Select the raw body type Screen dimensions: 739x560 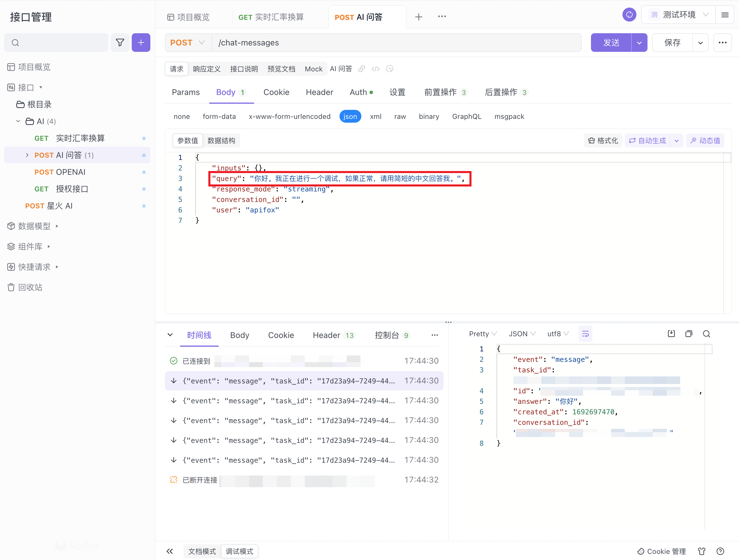tap(400, 116)
